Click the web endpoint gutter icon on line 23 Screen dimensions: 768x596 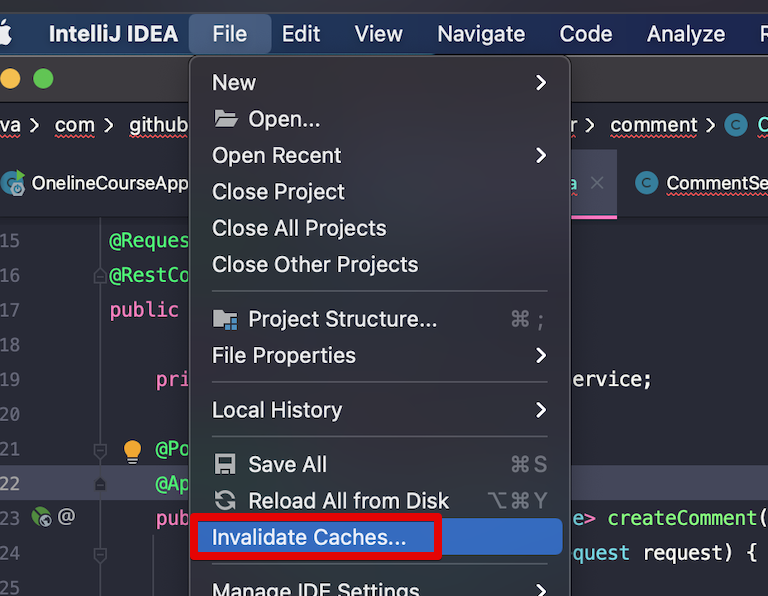(42, 517)
